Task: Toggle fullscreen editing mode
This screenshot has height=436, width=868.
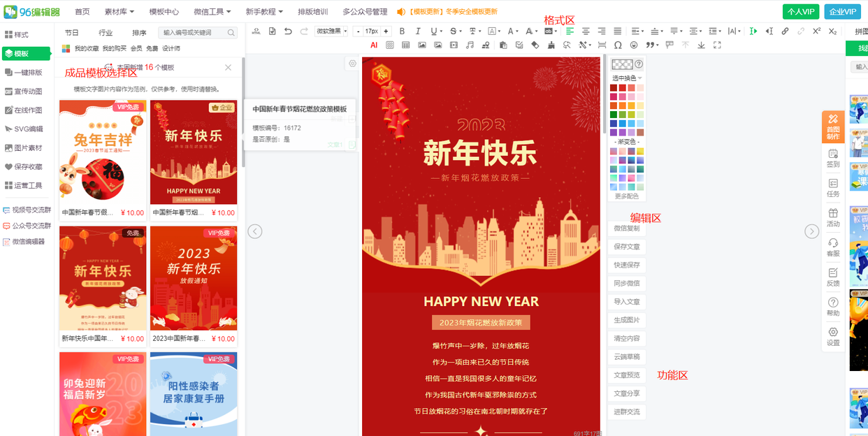Action: click(717, 45)
